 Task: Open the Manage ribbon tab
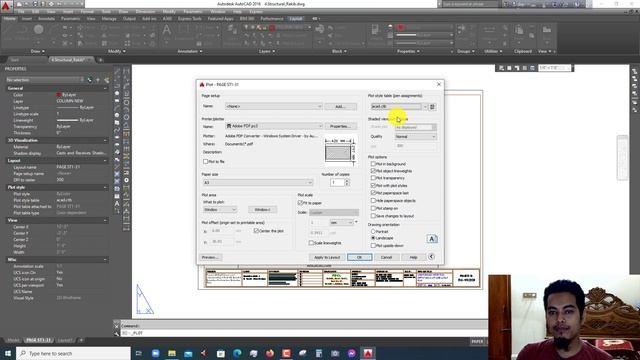click(109, 19)
